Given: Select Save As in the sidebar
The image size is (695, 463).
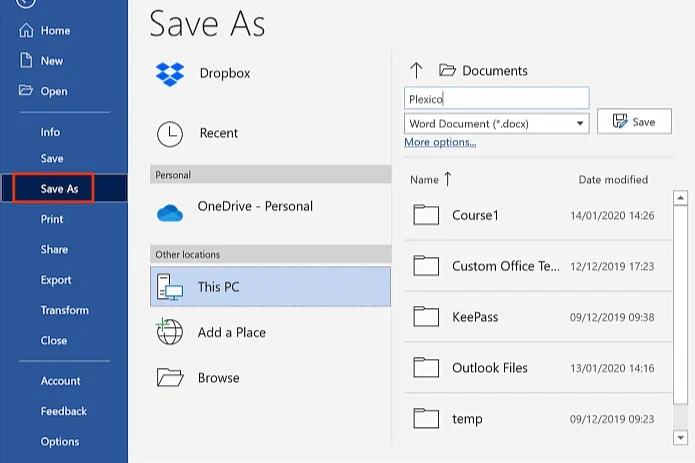Looking at the screenshot, I should point(64,188).
